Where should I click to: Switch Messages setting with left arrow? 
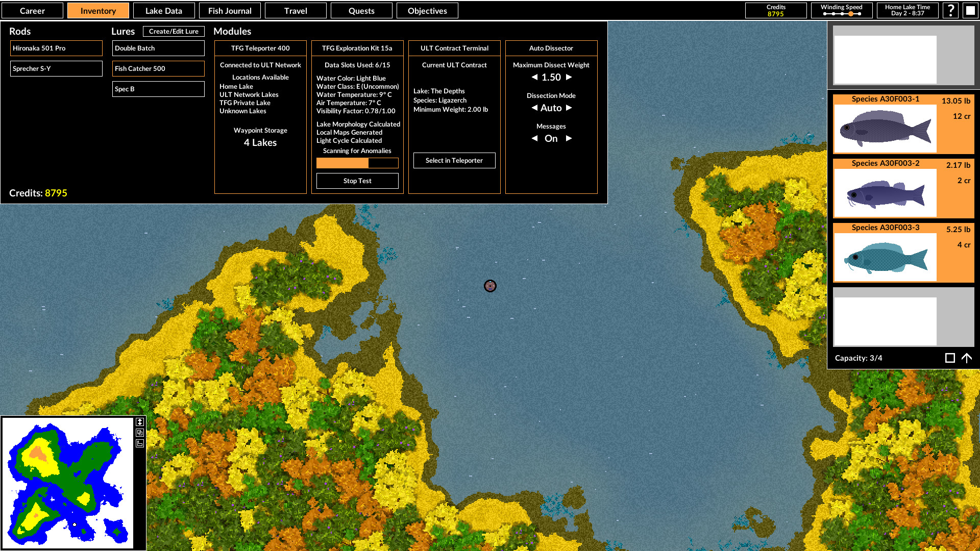coord(534,138)
